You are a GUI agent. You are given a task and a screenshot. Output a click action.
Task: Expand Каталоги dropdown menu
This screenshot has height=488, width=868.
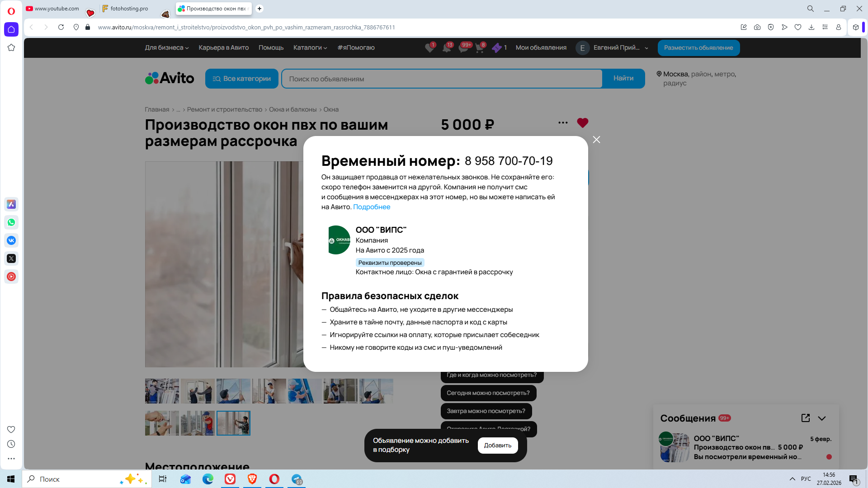pos(310,47)
